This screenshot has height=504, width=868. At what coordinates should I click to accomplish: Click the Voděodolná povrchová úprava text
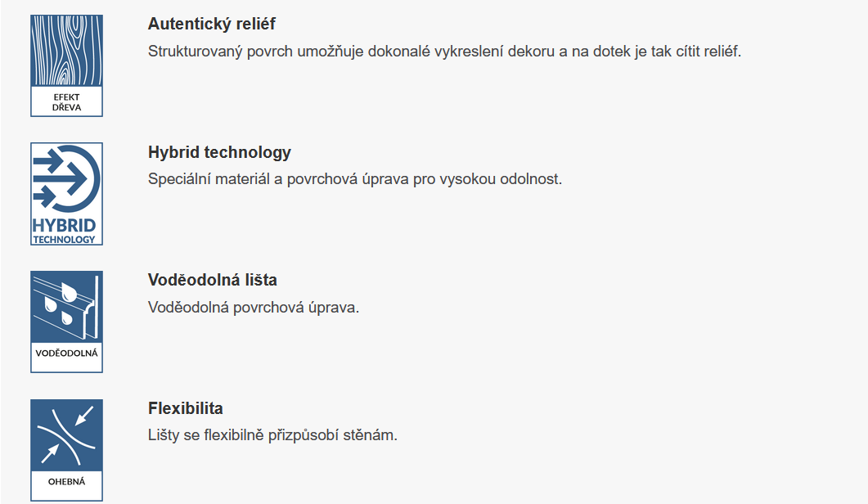pos(254,308)
